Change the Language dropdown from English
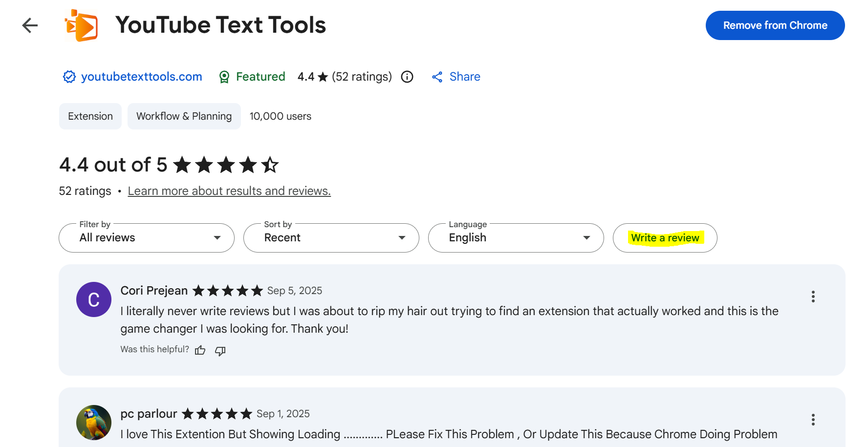The height and width of the screenshot is (447, 868). pos(516,238)
